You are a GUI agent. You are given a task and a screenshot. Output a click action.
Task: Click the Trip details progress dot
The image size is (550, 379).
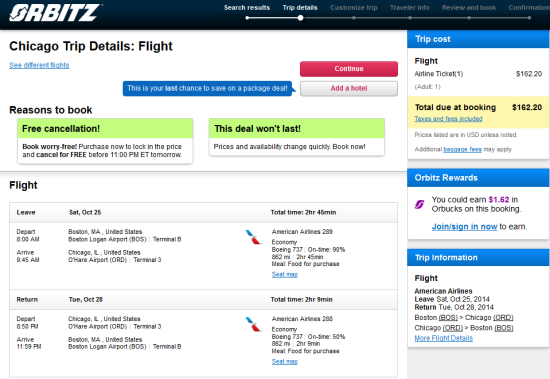click(x=301, y=18)
